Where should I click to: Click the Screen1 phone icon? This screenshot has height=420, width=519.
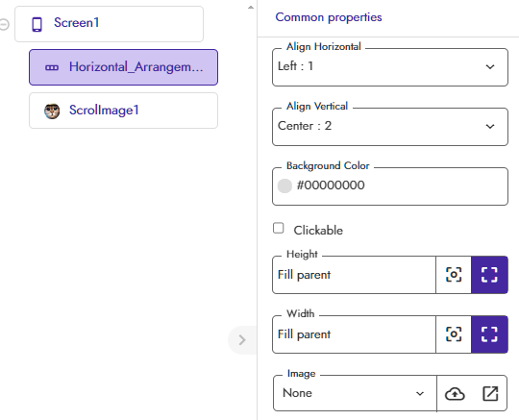click(x=37, y=24)
